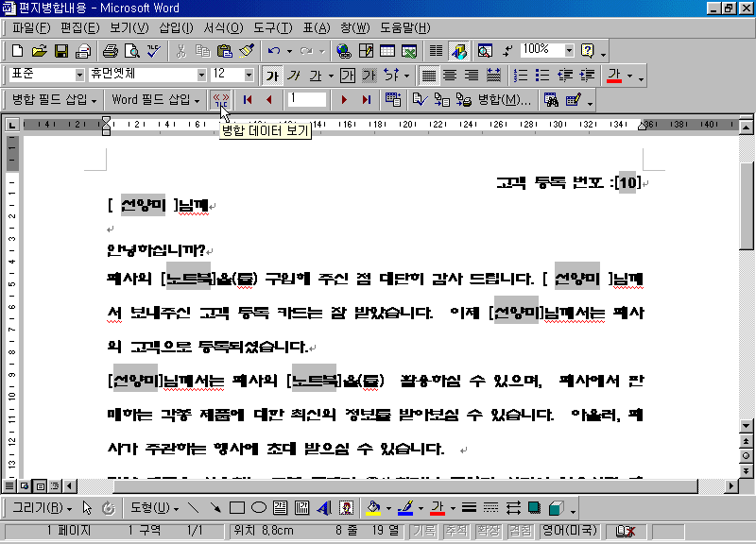Open the 표(A) menu
Screen dimensions: 756x544
tap(317, 28)
